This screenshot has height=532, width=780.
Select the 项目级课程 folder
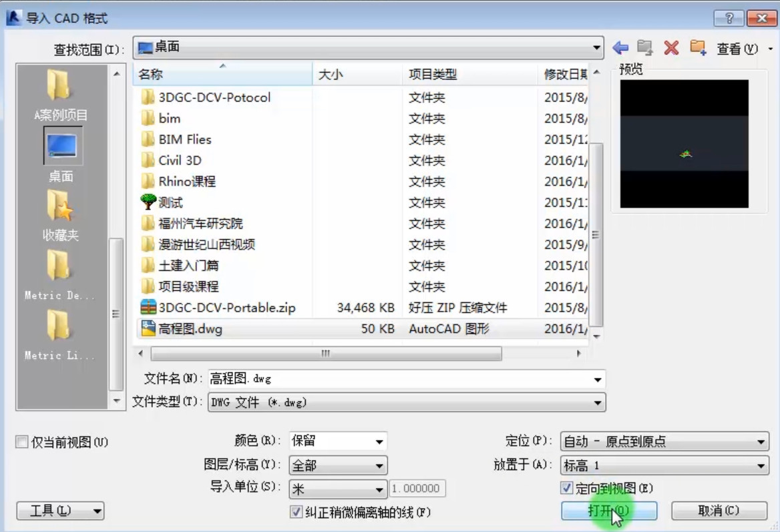tap(180, 286)
